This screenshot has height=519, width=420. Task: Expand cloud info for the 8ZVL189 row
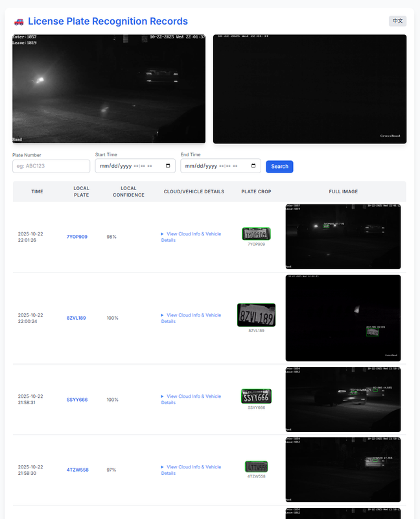tap(191, 318)
